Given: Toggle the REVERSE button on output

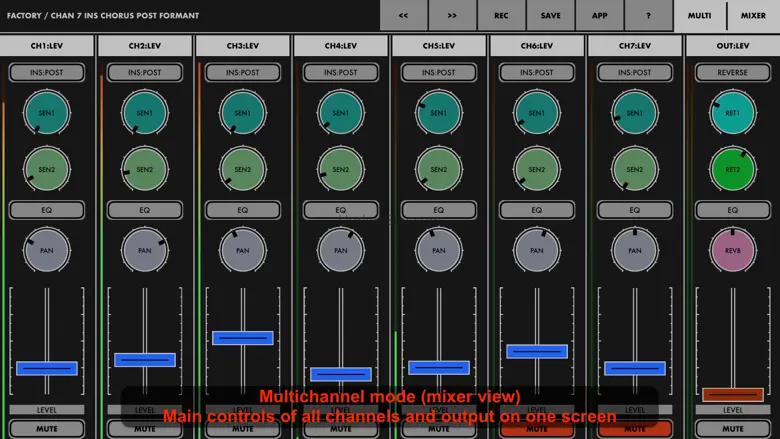Looking at the screenshot, I should tap(733, 73).
